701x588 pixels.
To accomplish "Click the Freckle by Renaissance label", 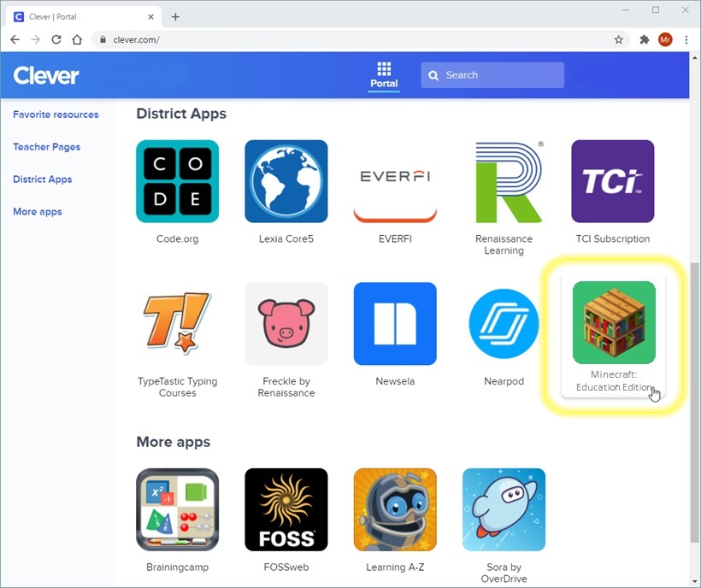I will click(286, 387).
